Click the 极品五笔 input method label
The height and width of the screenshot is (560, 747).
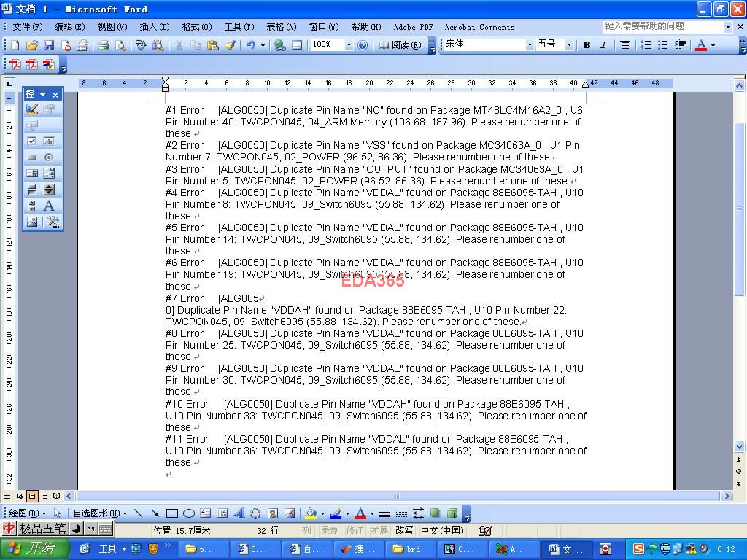(x=42, y=529)
